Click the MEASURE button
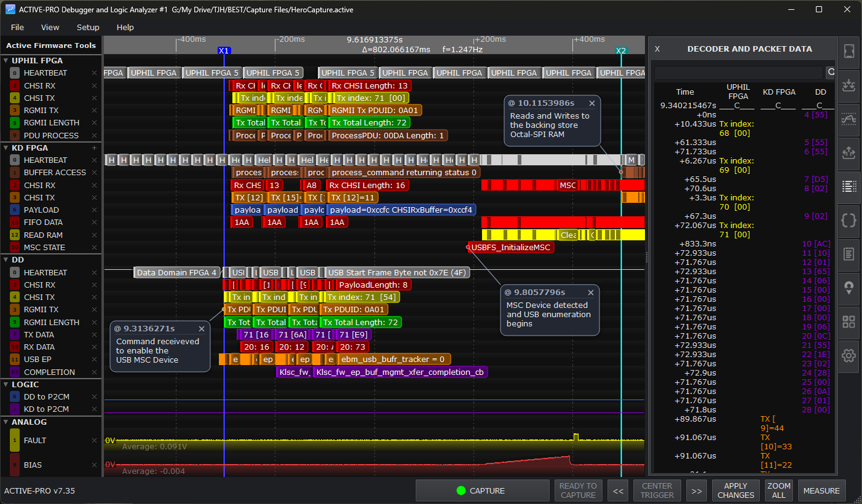Screen dimensions: 862x504 (821, 490)
